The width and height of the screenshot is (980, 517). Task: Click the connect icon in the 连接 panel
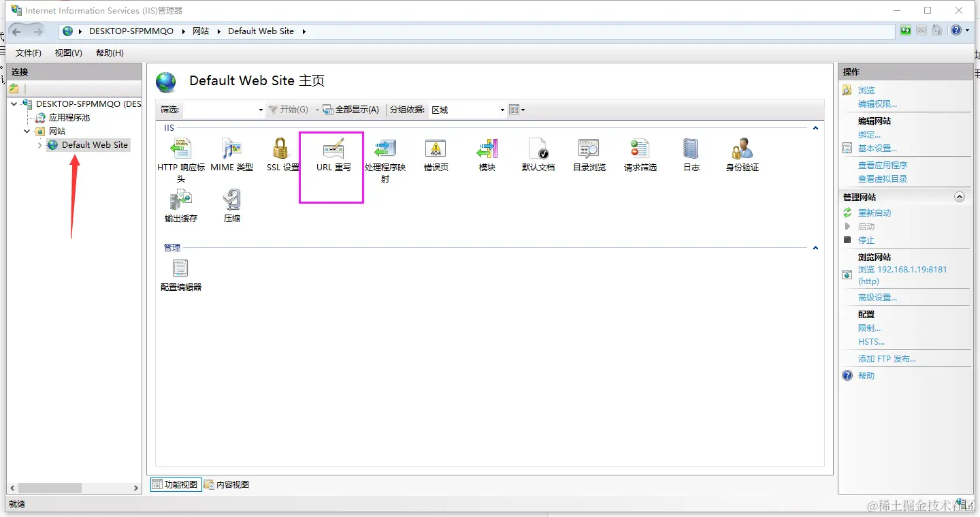[14, 89]
